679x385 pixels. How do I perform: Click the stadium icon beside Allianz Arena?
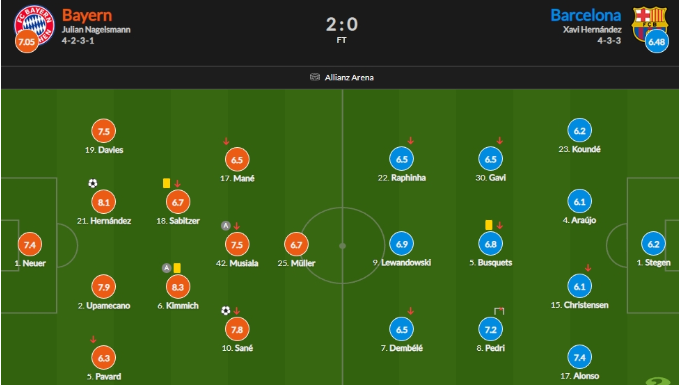315,77
